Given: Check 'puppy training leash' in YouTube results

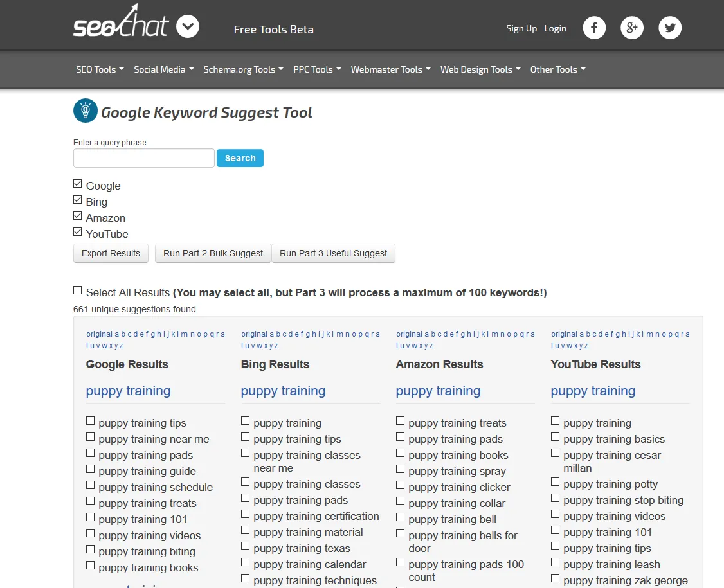Looking at the screenshot, I should pyautogui.click(x=555, y=562).
